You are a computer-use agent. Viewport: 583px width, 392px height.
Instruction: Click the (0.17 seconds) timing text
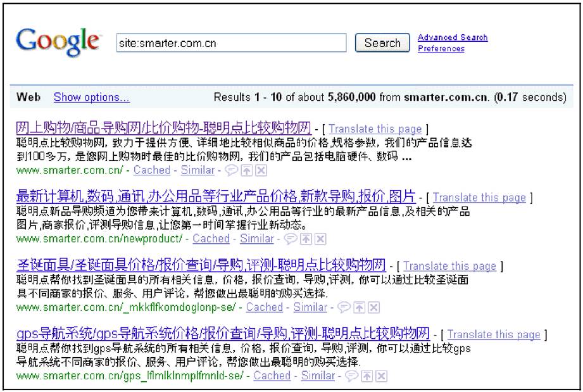pyautogui.click(x=530, y=97)
